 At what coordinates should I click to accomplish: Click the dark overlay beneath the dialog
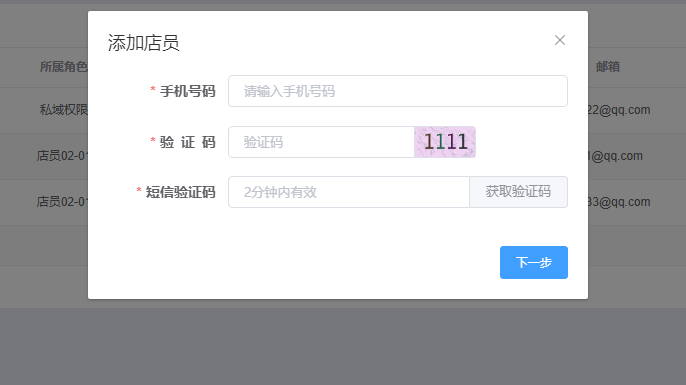click(x=343, y=346)
